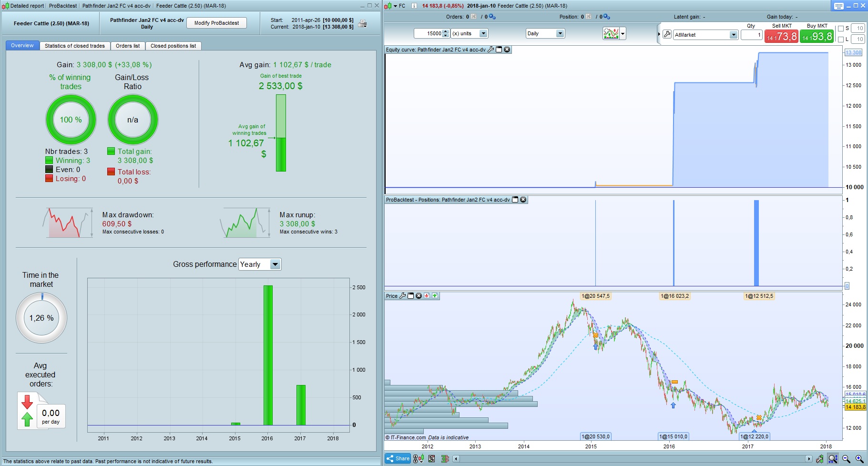Zoom out on the chart

point(846,459)
